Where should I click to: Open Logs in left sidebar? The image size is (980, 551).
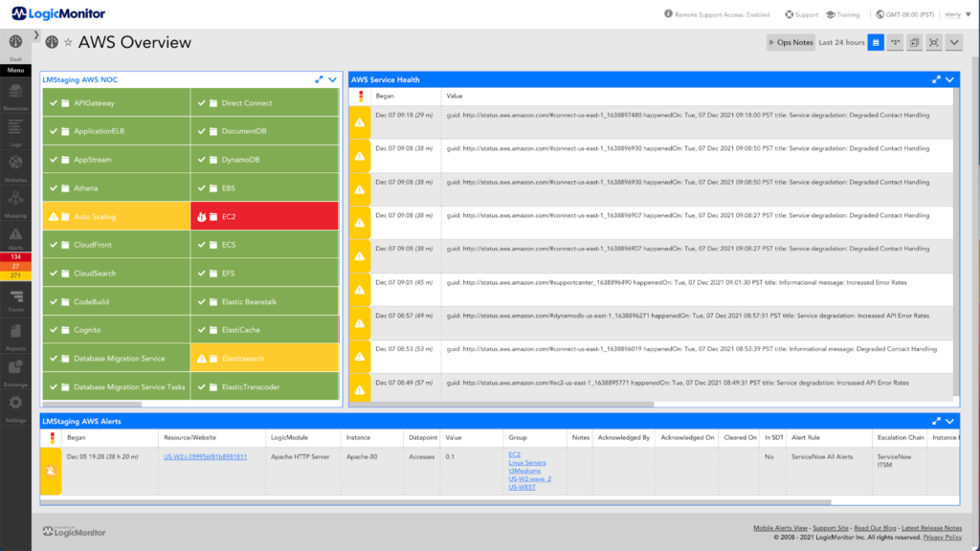[15, 131]
